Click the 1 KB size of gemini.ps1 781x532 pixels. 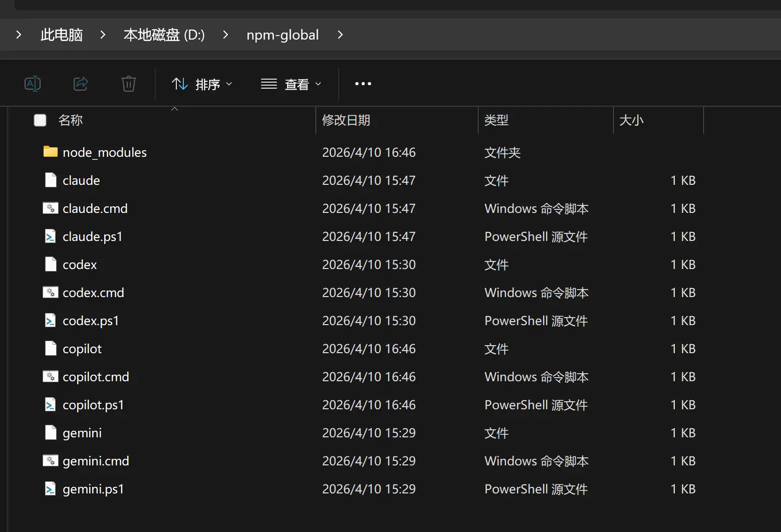(683, 489)
